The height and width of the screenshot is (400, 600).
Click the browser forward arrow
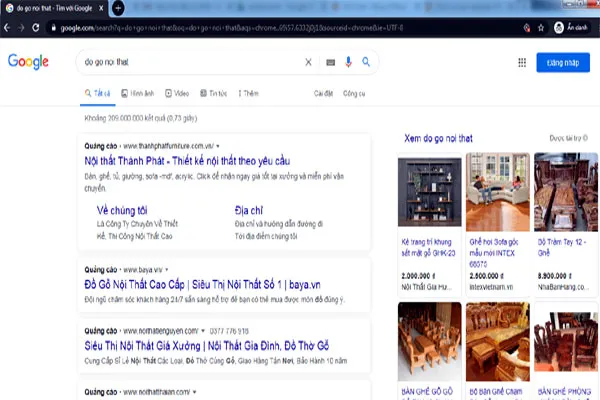pos(21,28)
